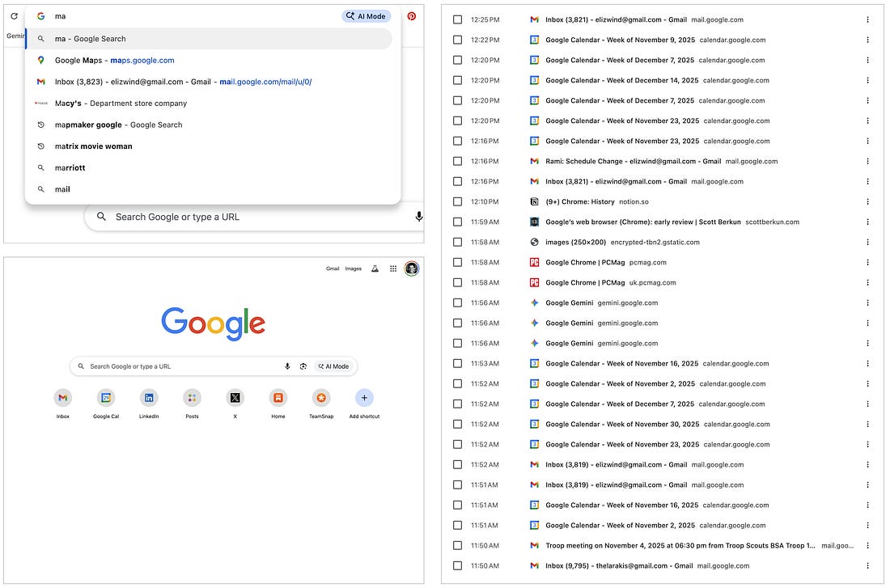The image size is (890, 588).
Task: Click the reload icon beside the address bar
Action: 15,16
